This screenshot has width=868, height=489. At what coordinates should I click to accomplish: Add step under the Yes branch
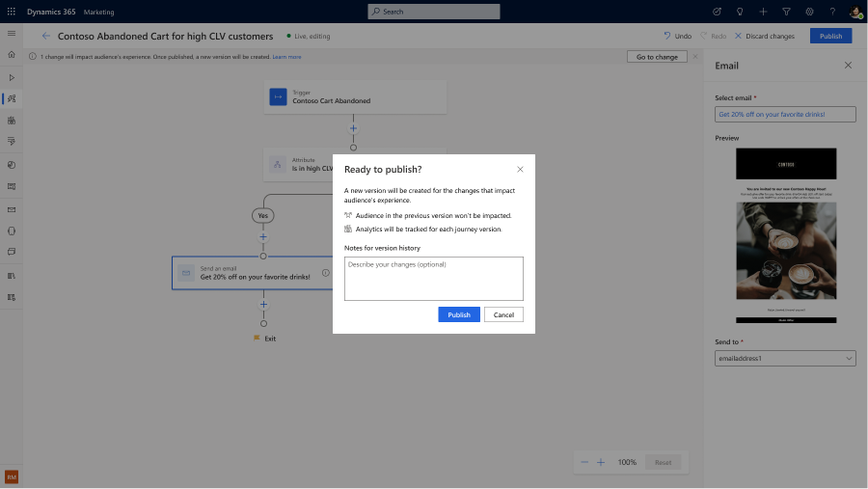click(x=263, y=237)
